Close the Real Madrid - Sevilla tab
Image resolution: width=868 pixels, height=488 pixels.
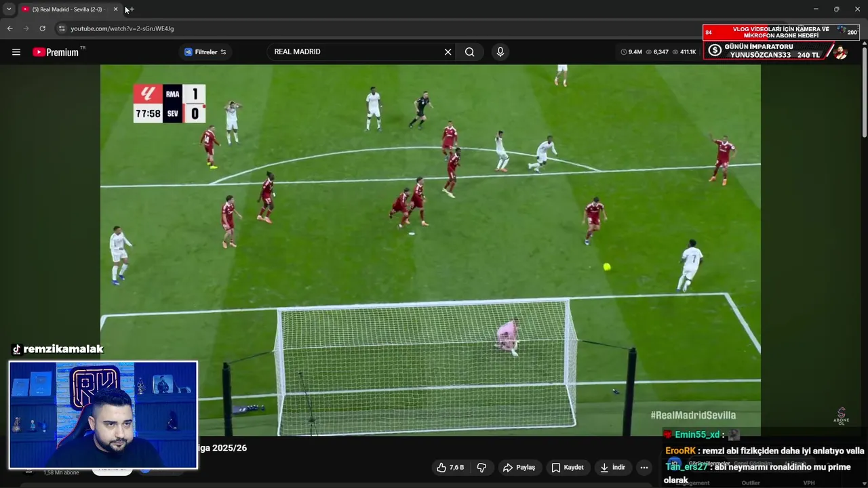pyautogui.click(x=115, y=9)
